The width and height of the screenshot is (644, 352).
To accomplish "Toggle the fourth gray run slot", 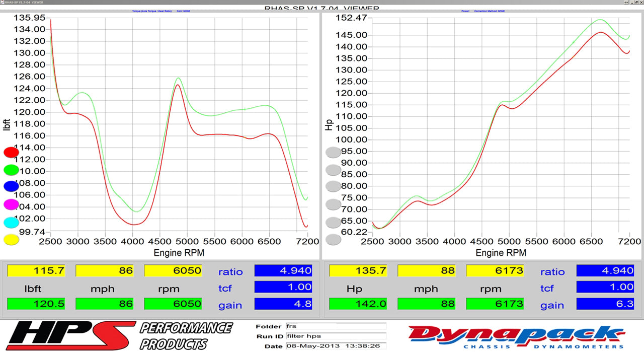I will point(333,203).
